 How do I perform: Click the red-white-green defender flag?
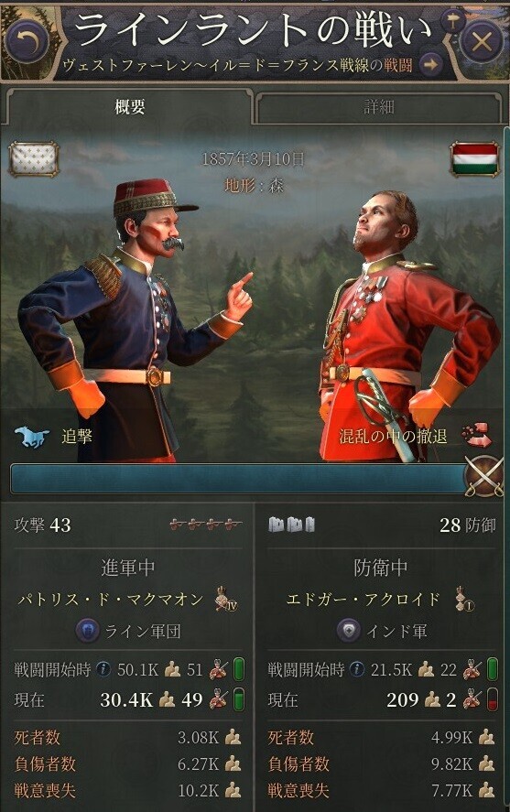[x=475, y=159]
